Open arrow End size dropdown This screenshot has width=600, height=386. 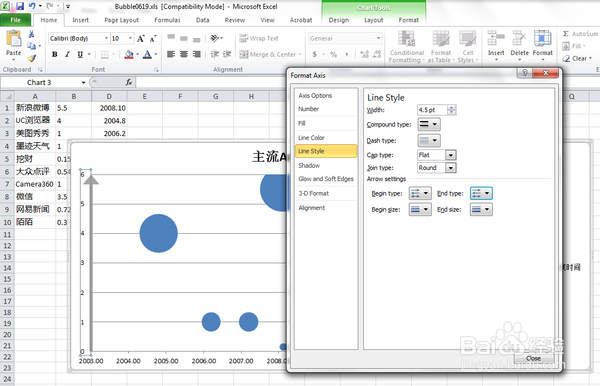coord(481,209)
